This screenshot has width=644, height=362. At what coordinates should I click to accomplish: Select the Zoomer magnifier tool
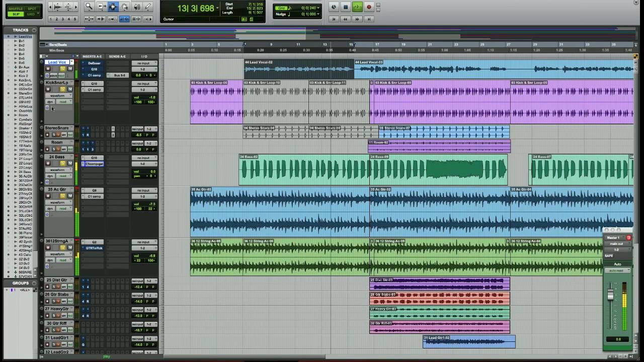coord(89,7)
